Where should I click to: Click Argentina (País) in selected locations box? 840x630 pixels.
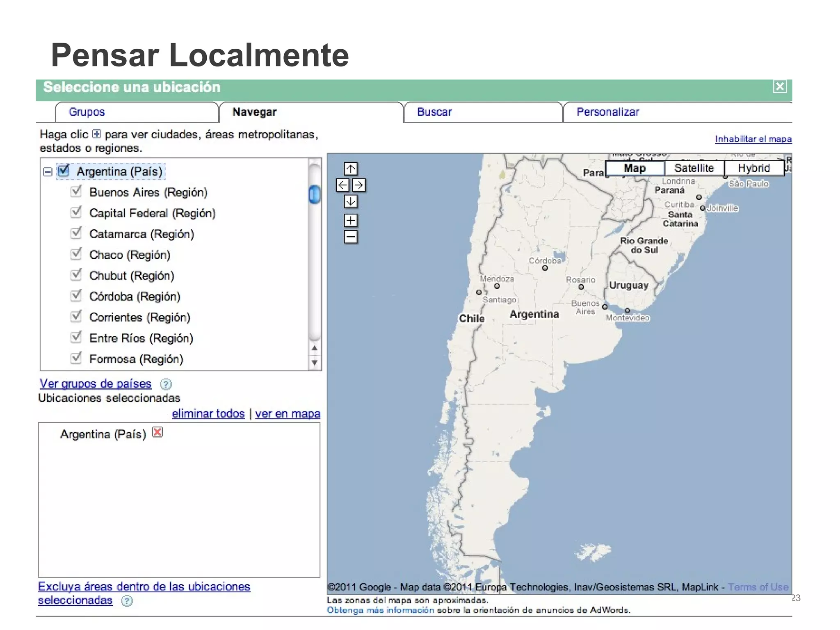(x=103, y=434)
